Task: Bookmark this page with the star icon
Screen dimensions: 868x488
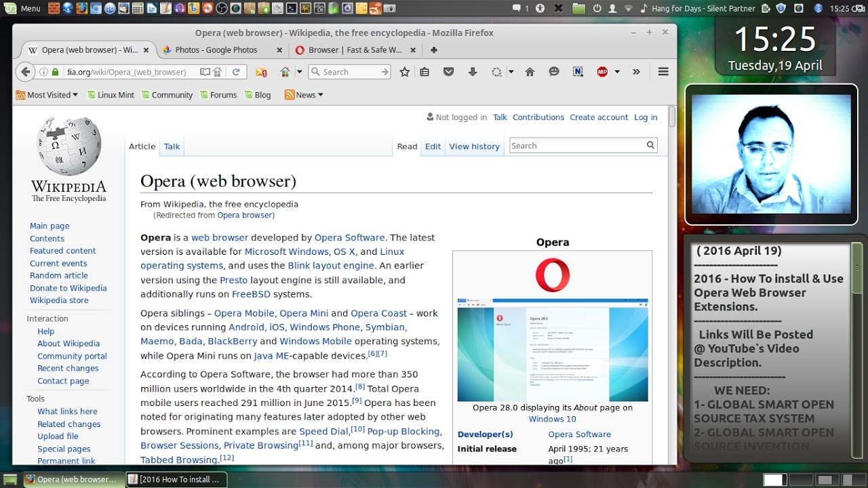Action: [x=405, y=72]
